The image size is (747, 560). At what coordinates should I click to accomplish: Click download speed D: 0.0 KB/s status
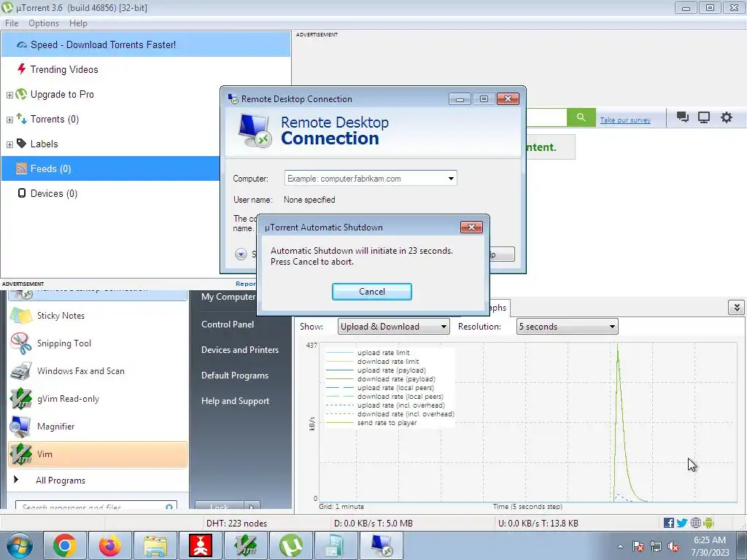(x=373, y=524)
